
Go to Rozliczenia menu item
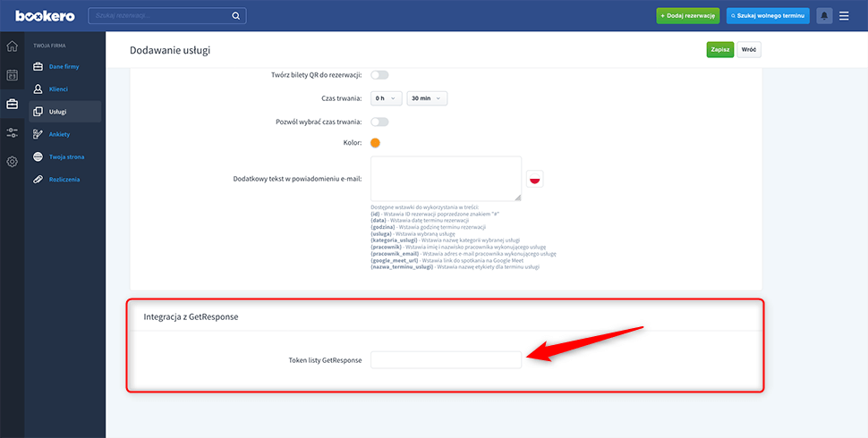pos(64,179)
